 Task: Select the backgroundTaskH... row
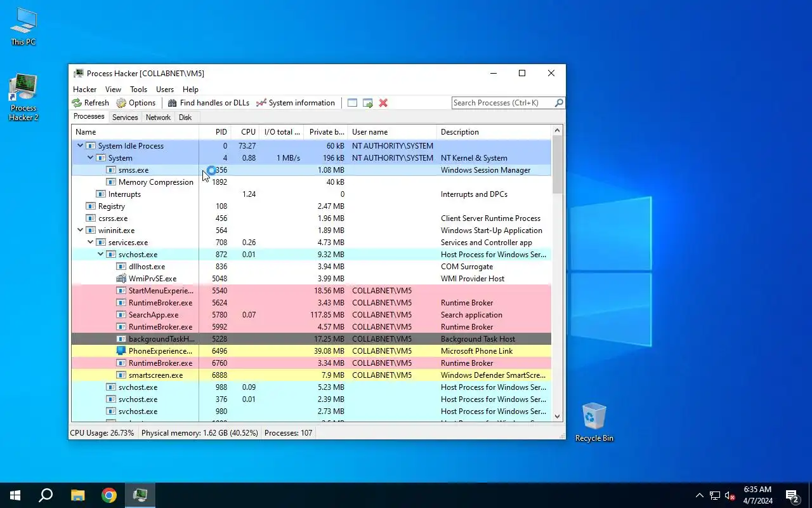311,339
